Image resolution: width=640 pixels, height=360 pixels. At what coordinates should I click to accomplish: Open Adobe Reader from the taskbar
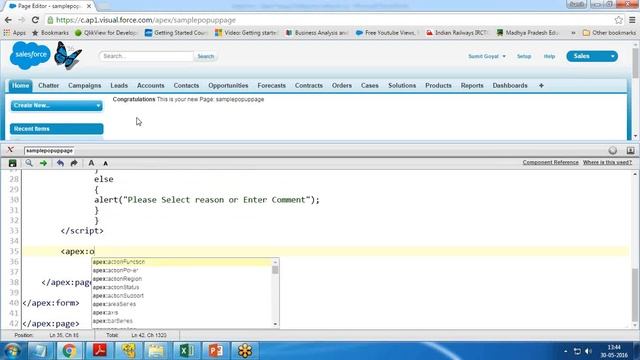tap(99, 351)
